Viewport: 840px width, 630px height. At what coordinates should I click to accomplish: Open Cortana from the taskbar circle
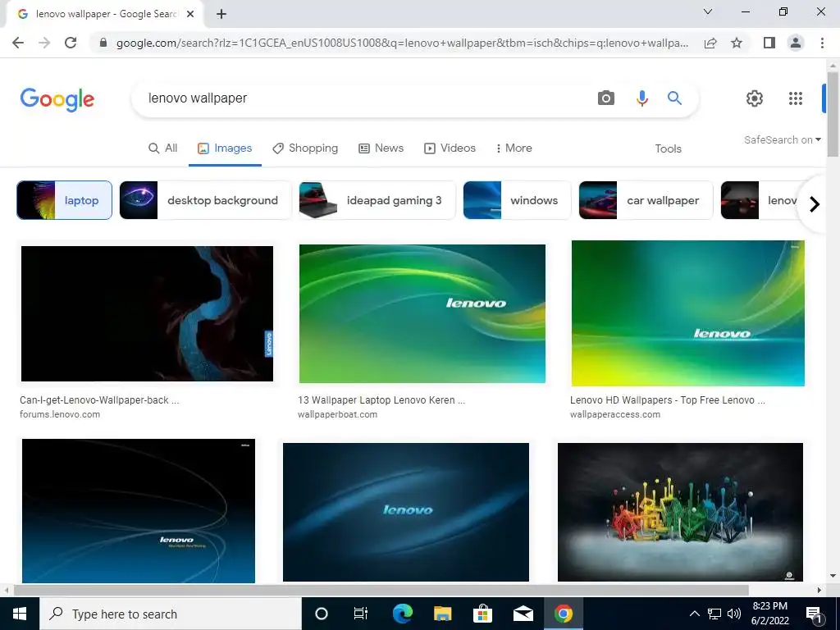tap(322, 614)
